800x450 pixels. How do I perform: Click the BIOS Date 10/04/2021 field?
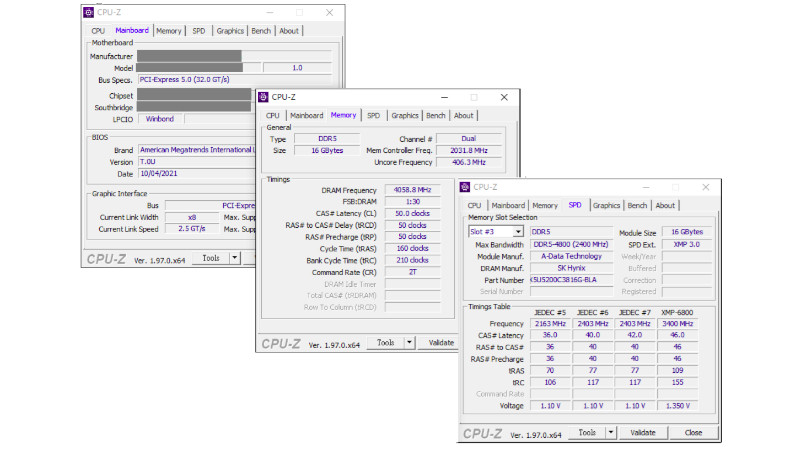tap(196, 173)
